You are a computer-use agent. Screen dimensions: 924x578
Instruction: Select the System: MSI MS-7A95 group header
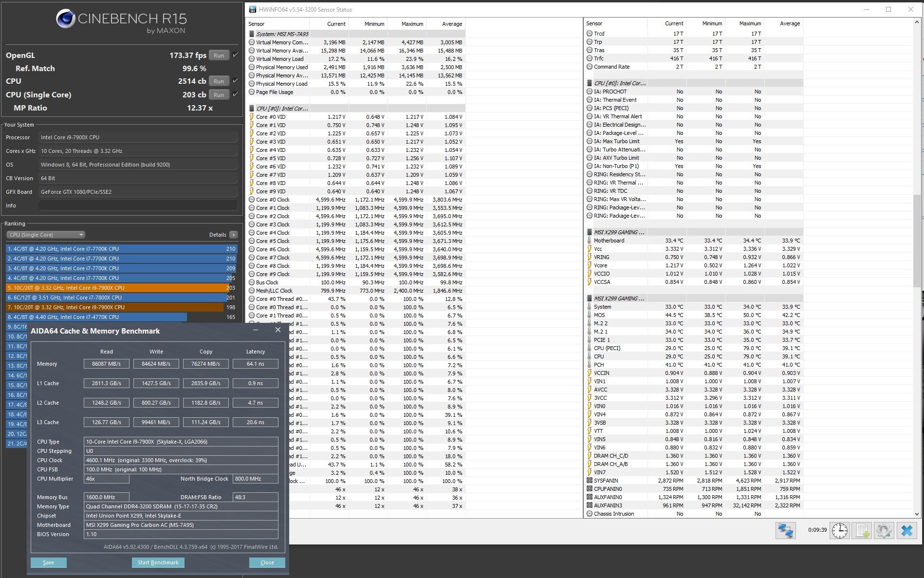[356, 34]
